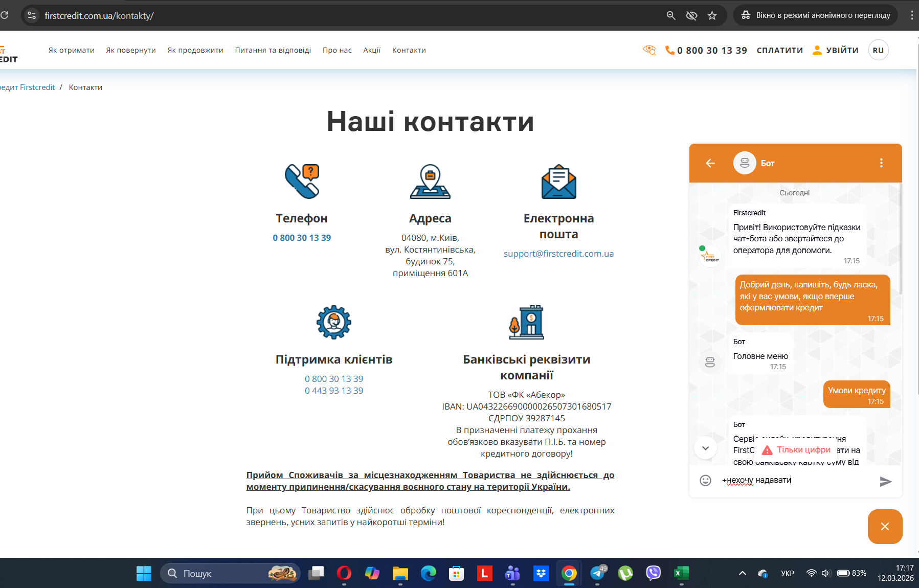Screen dimensions: 919x588
Task: Click the header phone number 0 800 30 13 39
Action: pyautogui.click(x=706, y=50)
